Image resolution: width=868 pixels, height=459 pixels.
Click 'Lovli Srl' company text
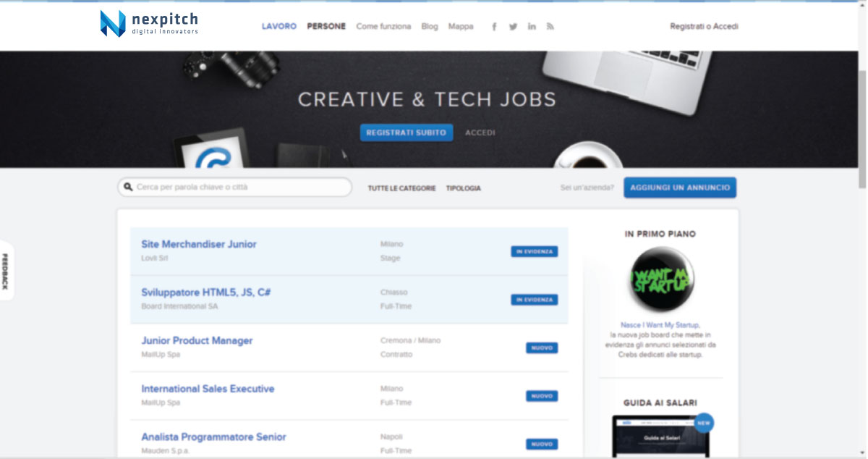click(x=155, y=258)
